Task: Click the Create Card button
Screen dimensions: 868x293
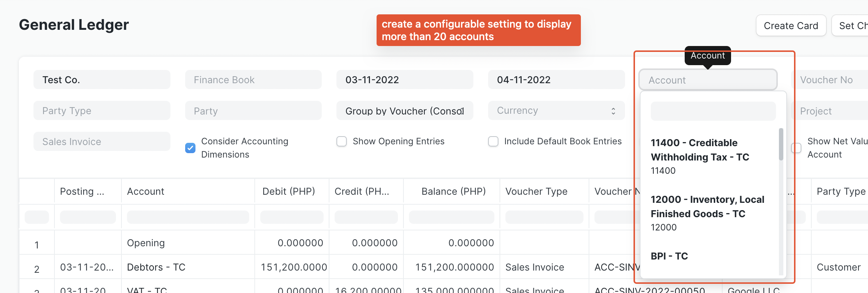Action: [790, 25]
